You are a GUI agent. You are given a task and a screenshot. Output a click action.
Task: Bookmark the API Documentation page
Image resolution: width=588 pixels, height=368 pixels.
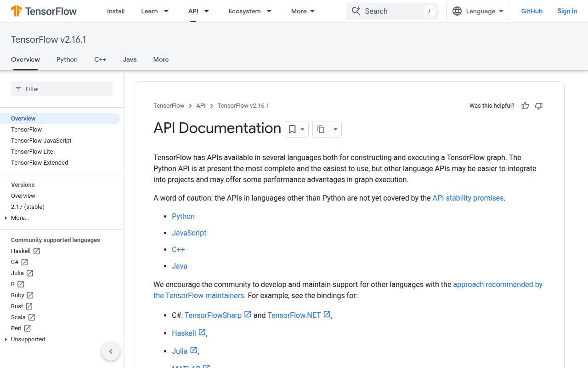pyautogui.click(x=292, y=130)
